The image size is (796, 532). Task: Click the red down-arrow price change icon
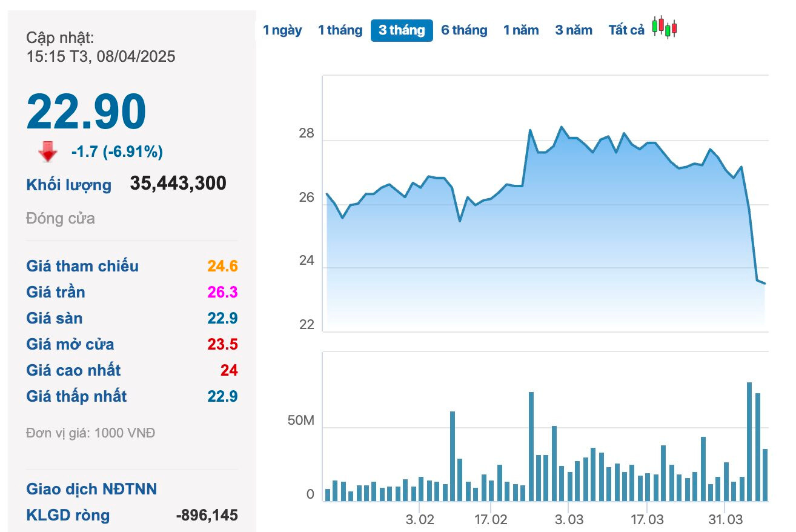click(48, 152)
